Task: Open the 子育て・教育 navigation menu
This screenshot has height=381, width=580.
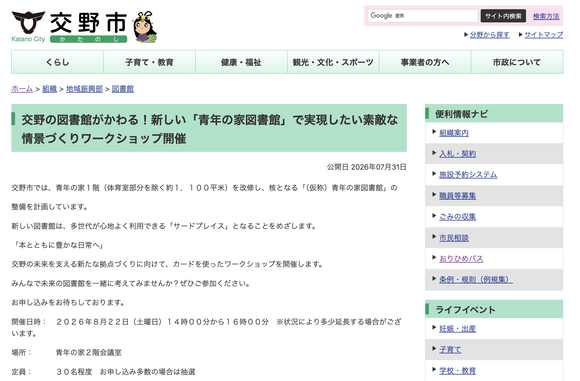Action: click(149, 62)
